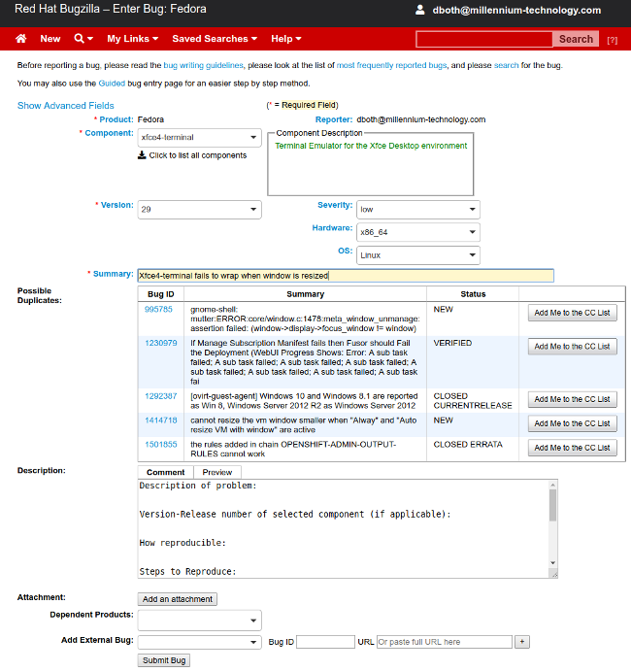
Task: Click the logged-in email in the header
Action: tap(516, 10)
